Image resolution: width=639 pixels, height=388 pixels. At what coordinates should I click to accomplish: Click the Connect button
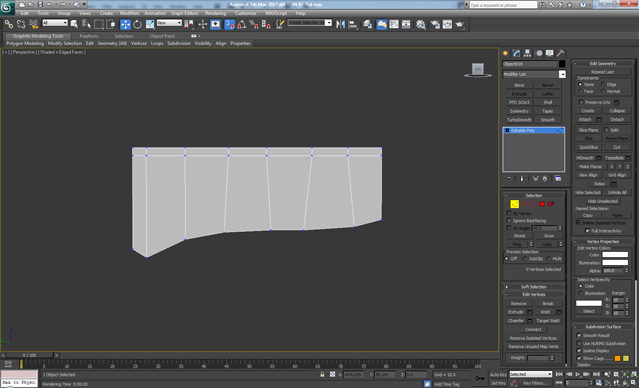coord(533,329)
